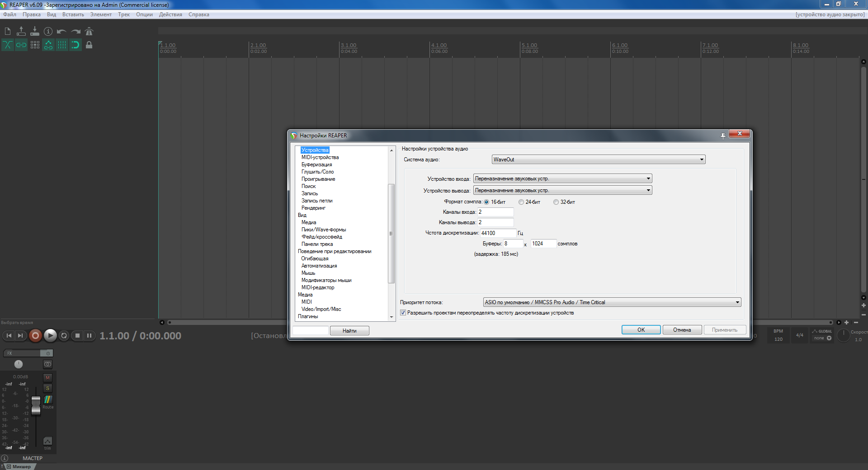Redo action with the toolbar arrow
The image size is (868, 470).
(75, 31)
